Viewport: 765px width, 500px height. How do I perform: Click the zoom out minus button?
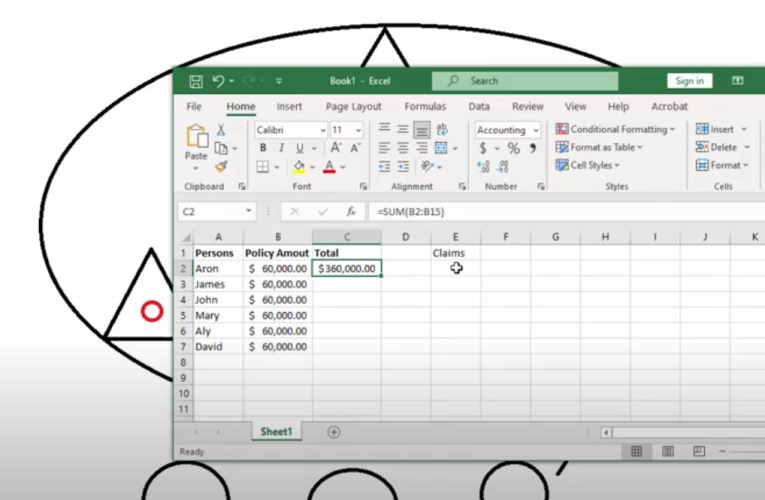722,452
